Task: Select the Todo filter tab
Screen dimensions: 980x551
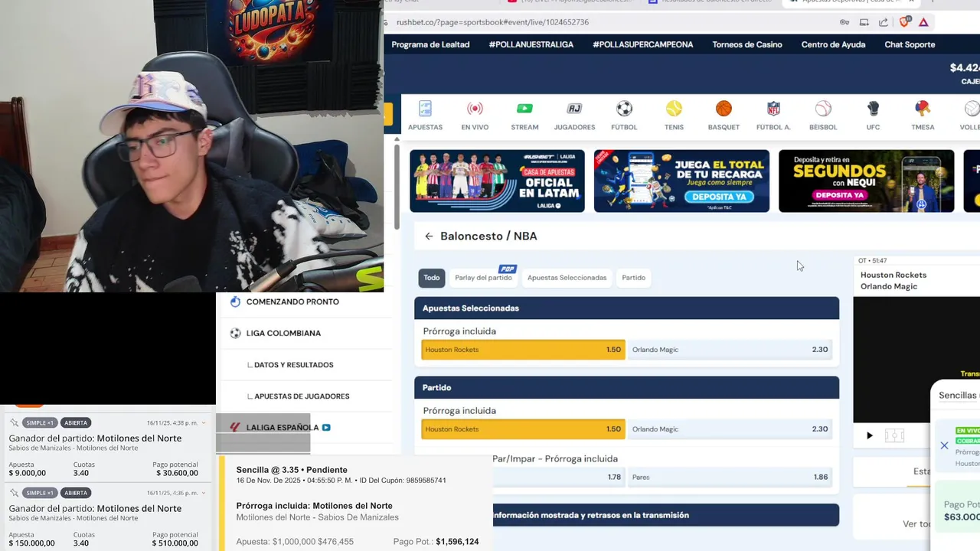Action: tap(432, 278)
